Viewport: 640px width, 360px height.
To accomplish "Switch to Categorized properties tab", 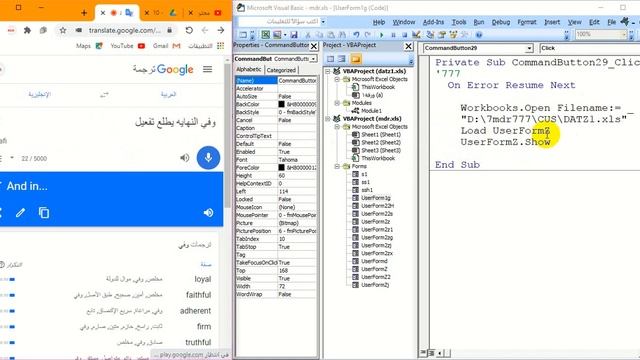I will tap(281, 70).
